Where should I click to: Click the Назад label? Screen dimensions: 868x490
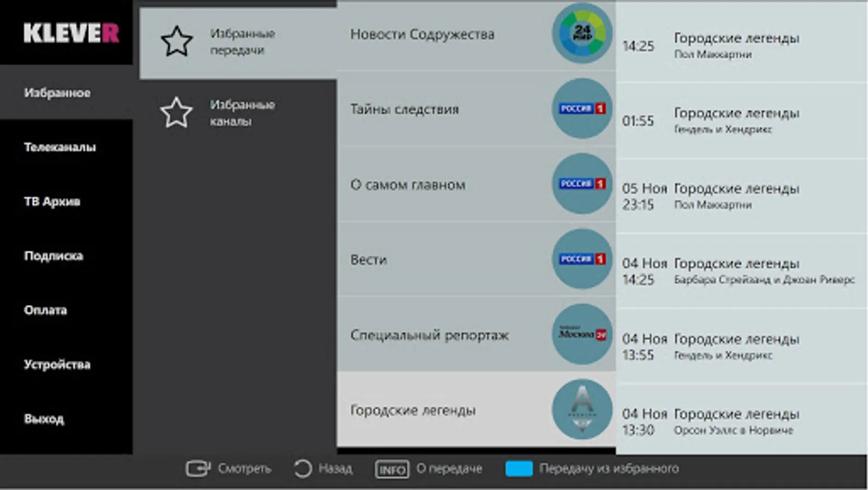point(335,468)
